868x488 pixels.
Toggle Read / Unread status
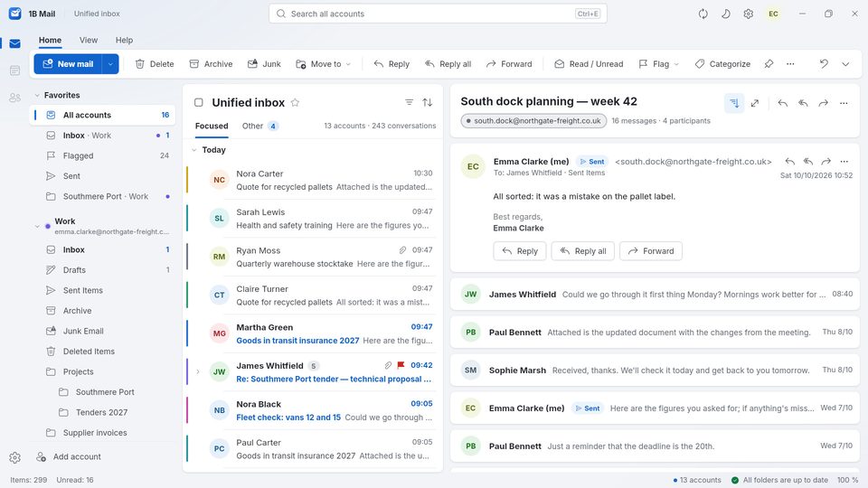click(589, 64)
